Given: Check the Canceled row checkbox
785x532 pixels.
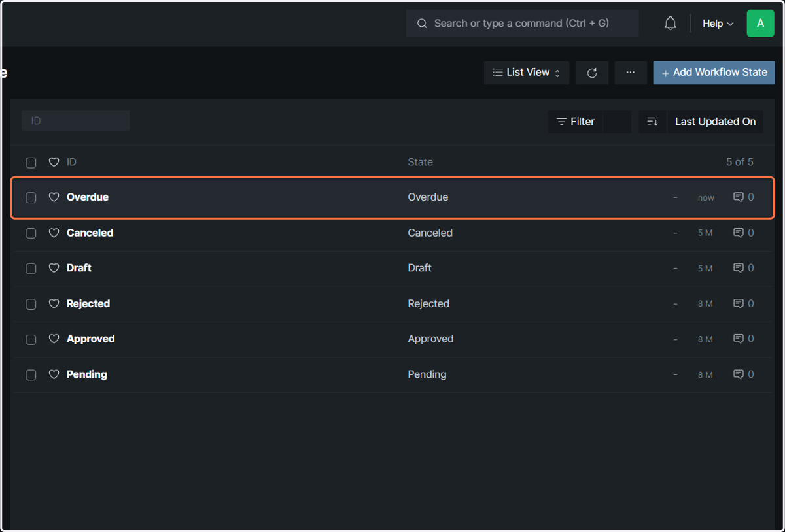Looking at the screenshot, I should [x=31, y=233].
